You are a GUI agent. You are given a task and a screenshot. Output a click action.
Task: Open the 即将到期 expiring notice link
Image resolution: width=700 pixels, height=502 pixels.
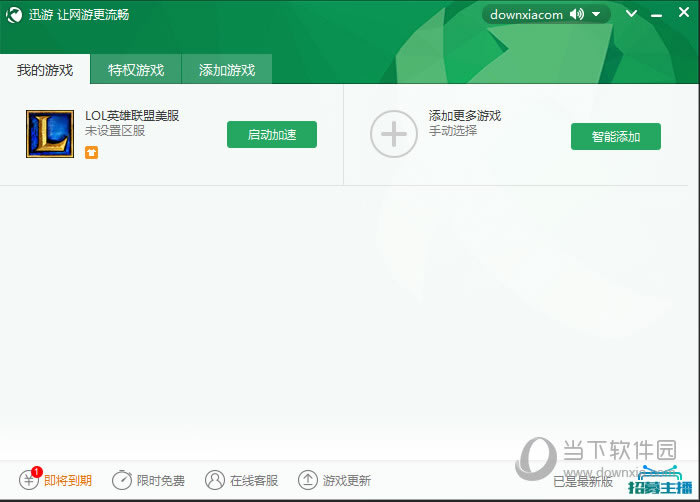[x=68, y=481]
